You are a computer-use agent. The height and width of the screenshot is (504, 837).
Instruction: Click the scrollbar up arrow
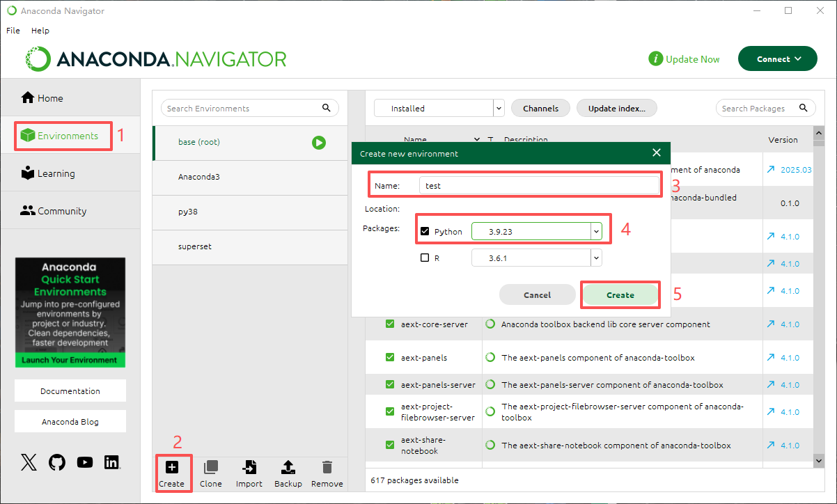[819, 132]
